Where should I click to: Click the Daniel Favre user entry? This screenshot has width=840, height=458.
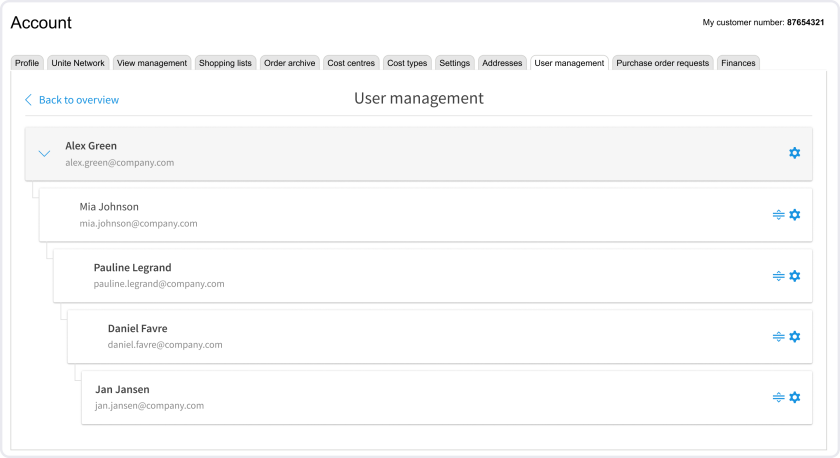[x=400, y=337]
